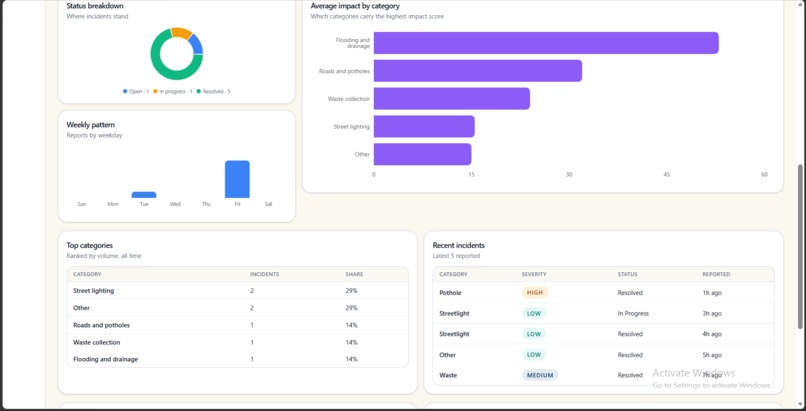Click the Fri weekday label
This screenshot has height=411, width=806.
[x=237, y=204]
